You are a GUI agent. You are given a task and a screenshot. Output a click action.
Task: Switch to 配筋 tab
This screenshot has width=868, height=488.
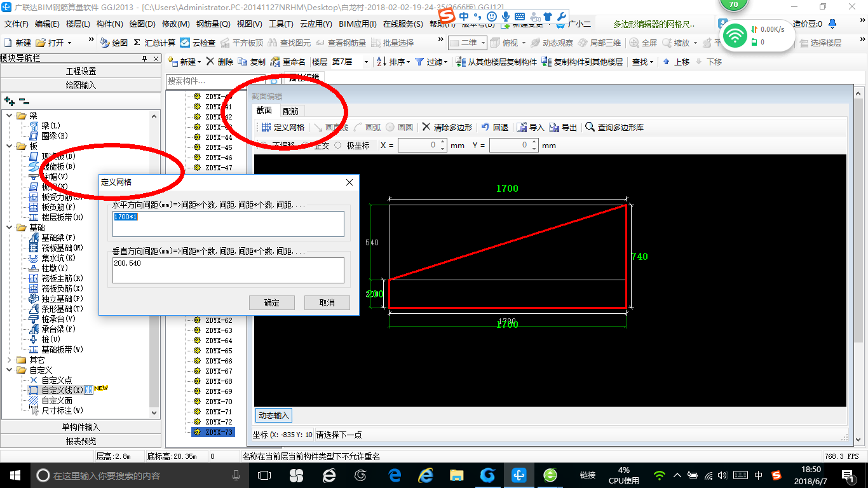[290, 111]
